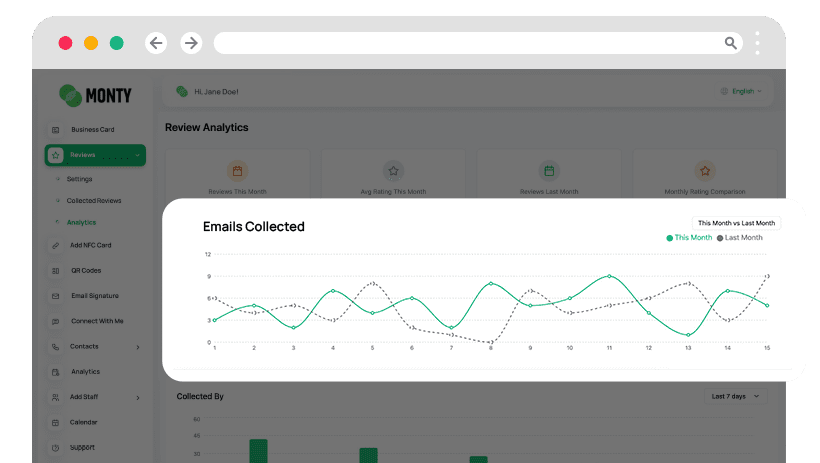Viewport: 820px width, 463px height.
Task: Click the Avg Rating This Month star icon
Action: pyautogui.click(x=393, y=171)
